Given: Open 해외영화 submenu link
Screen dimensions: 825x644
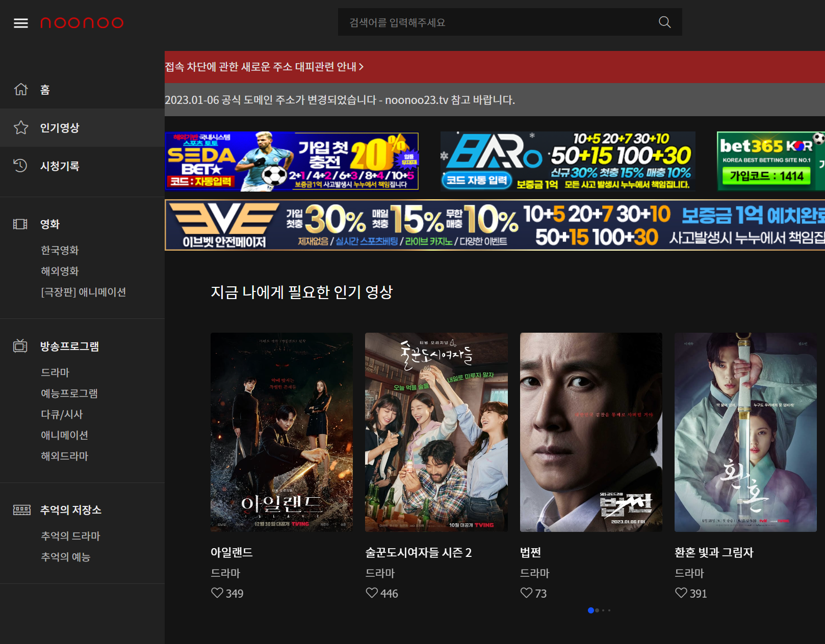Looking at the screenshot, I should tap(60, 271).
